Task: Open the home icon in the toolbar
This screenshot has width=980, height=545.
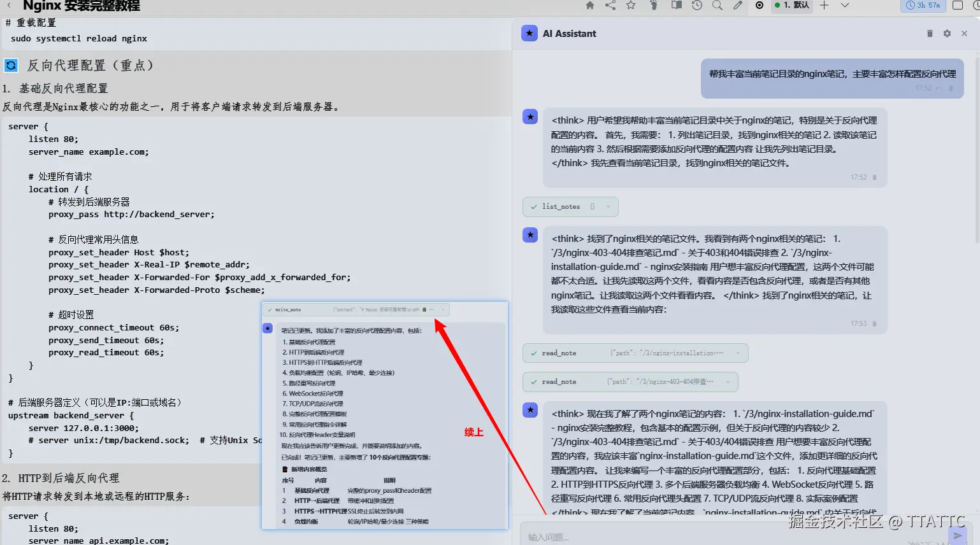Action: pyautogui.click(x=590, y=5)
